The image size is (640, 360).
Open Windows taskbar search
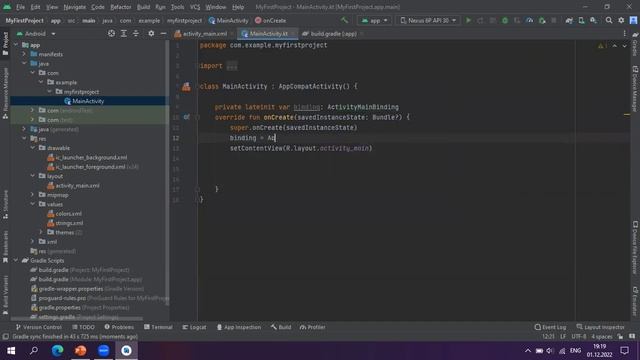click(x=34, y=350)
